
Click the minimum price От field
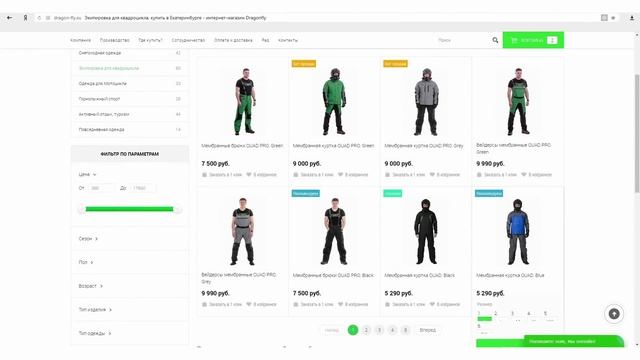click(x=101, y=188)
